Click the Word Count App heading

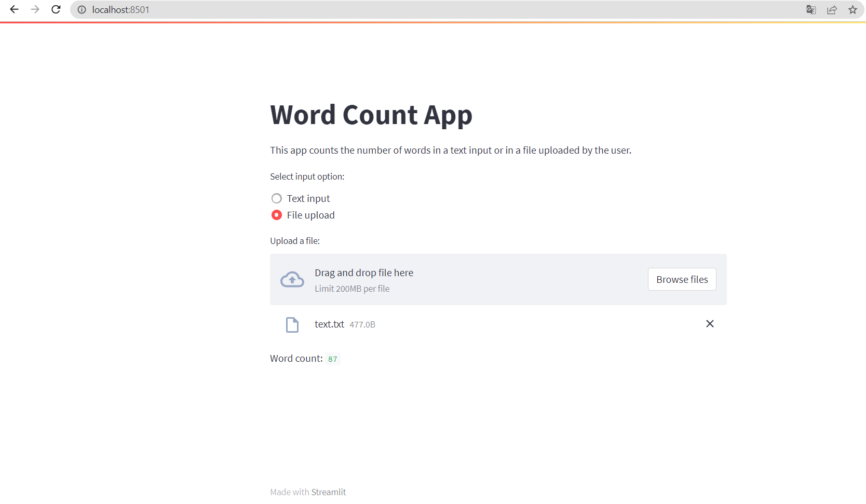pos(371,115)
